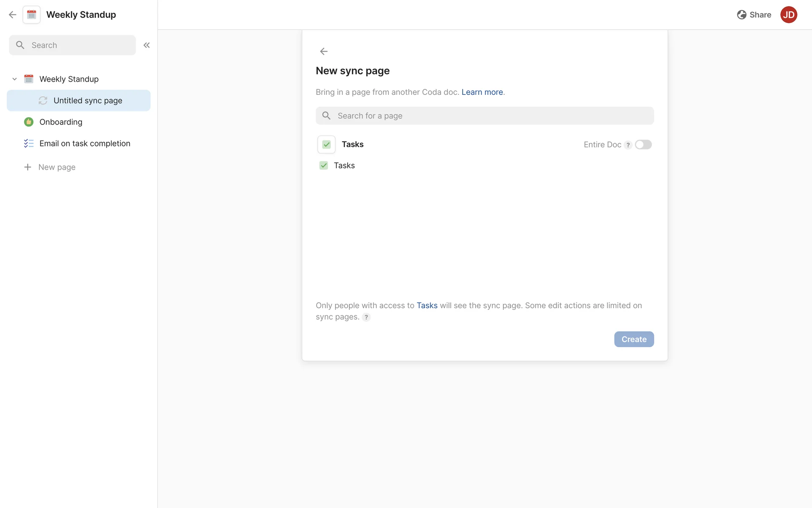Click the Tasks doc checkmark icon
Image resolution: width=812 pixels, height=508 pixels.
pyautogui.click(x=326, y=144)
